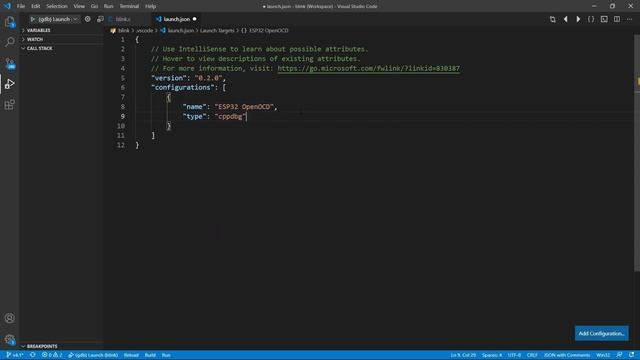Click line number 9 in the gutter

[x=122, y=116]
